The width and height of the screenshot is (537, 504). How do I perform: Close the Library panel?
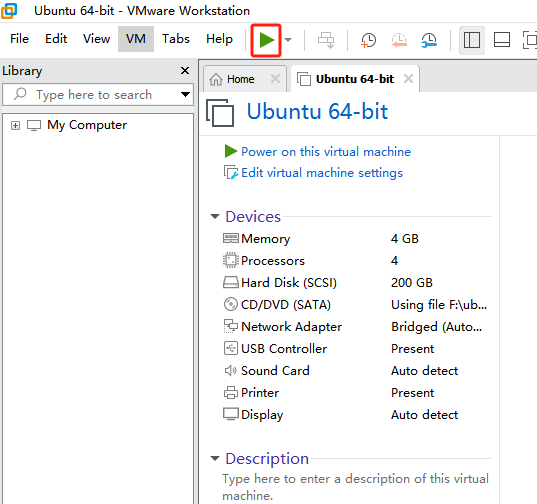coord(185,71)
